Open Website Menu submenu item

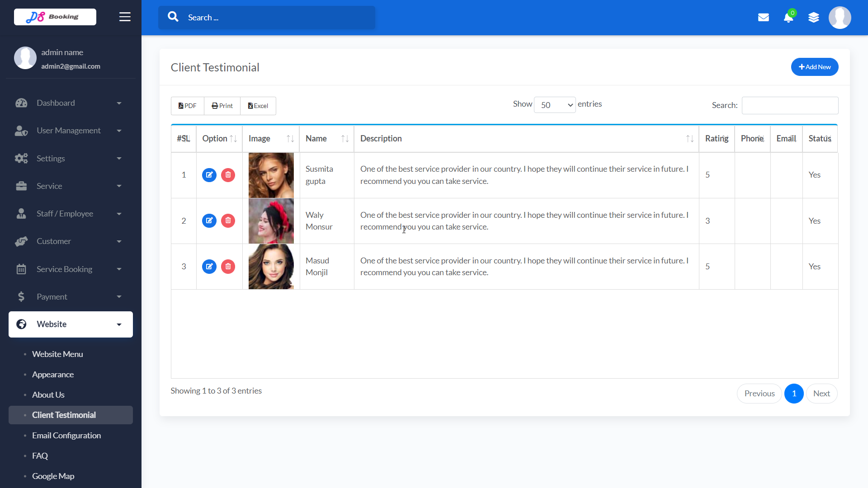pos(57,354)
